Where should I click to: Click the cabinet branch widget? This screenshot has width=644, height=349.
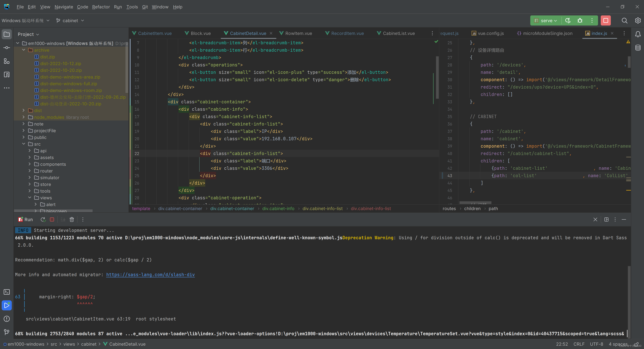tap(70, 20)
